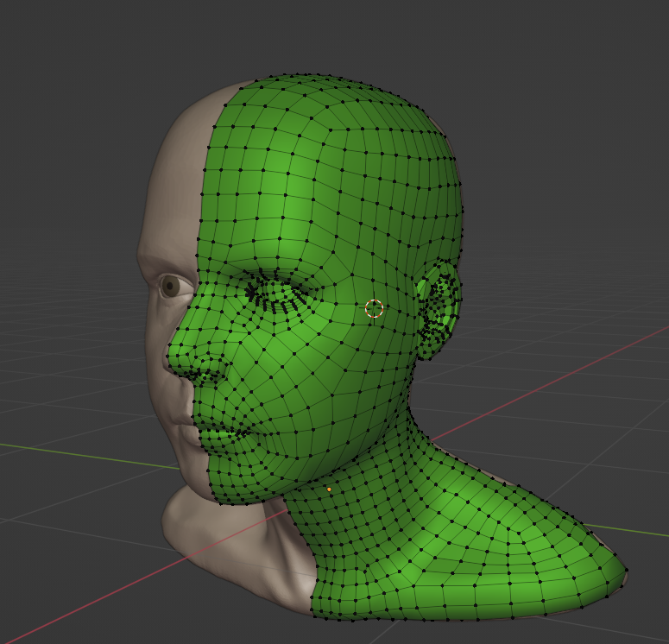
Task: Select the sculpt's exposed eyeball
Action: pyautogui.click(x=171, y=286)
